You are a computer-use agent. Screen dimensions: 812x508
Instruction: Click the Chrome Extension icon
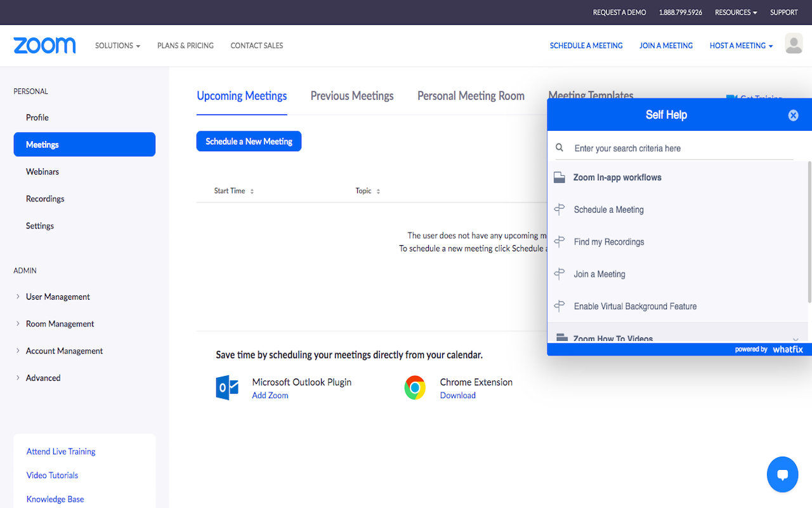[415, 387]
